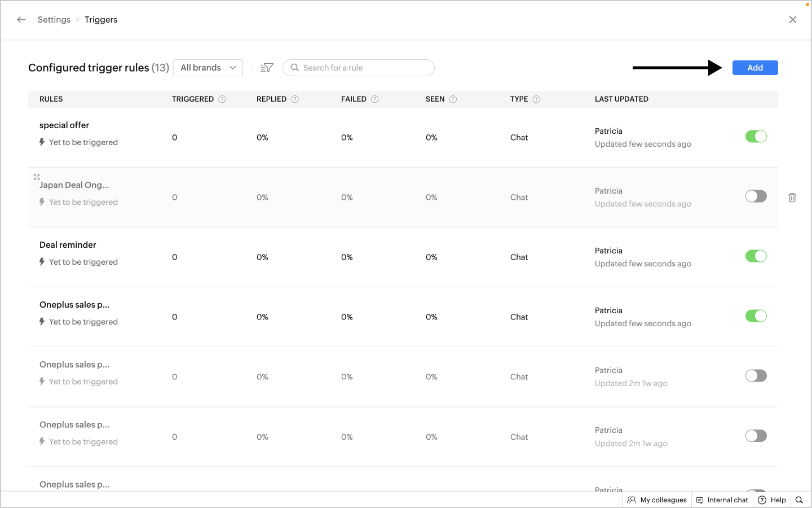The image size is (812, 508).
Task: Click the help icon beside TYPE header
Action: click(x=536, y=99)
